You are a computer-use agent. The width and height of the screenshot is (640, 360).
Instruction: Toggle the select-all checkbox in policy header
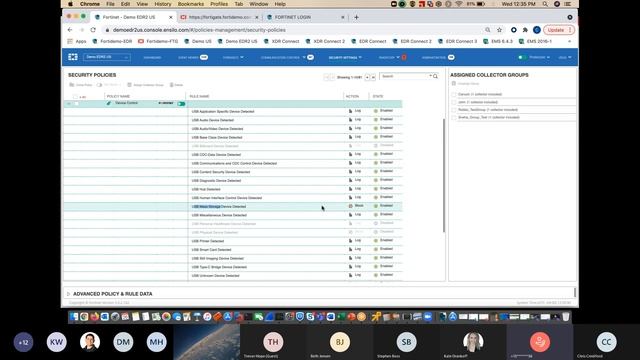pyautogui.click(x=75, y=97)
